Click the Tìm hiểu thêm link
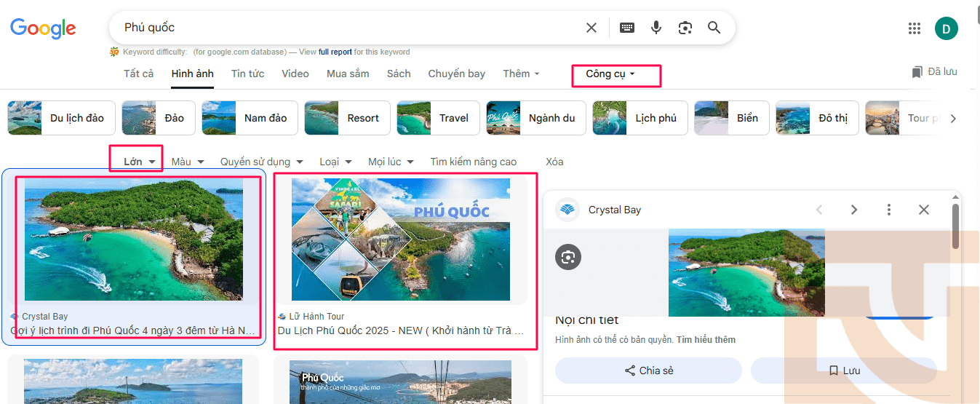Screen dimensions: 980x404 (x=706, y=340)
